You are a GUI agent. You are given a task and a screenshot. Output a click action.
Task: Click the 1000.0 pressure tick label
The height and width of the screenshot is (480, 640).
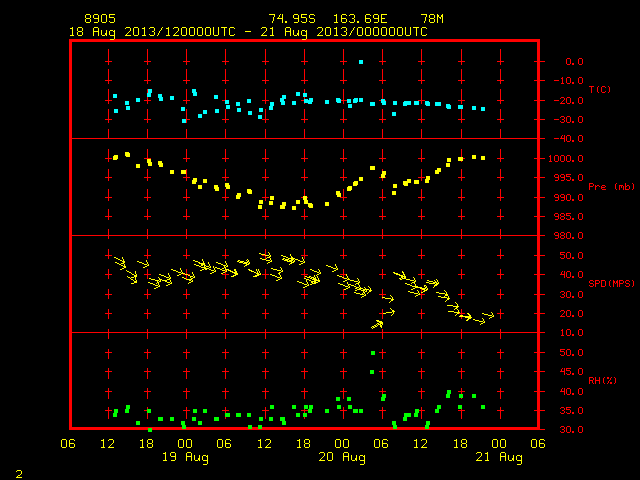click(x=565, y=159)
